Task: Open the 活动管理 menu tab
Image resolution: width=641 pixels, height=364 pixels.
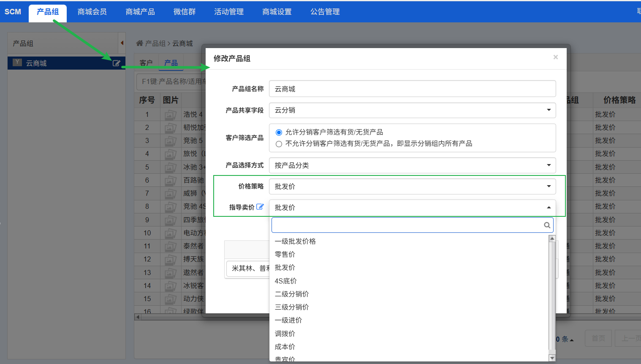Action: coord(229,12)
